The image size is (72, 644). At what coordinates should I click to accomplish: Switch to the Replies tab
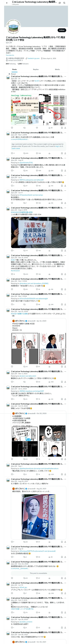pyautogui.click(x=36, y=70)
